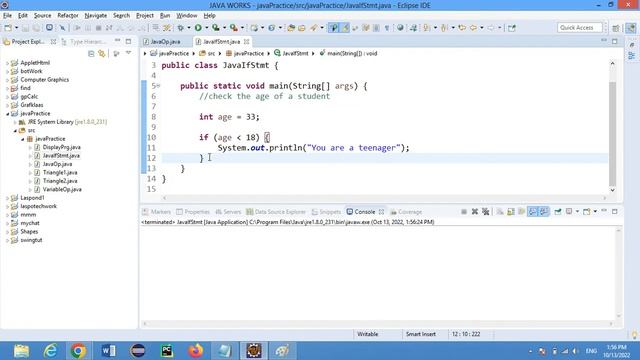Screen dimensions: 640x360
Task: Open the Run button dropdown arrow
Action: point(207,28)
